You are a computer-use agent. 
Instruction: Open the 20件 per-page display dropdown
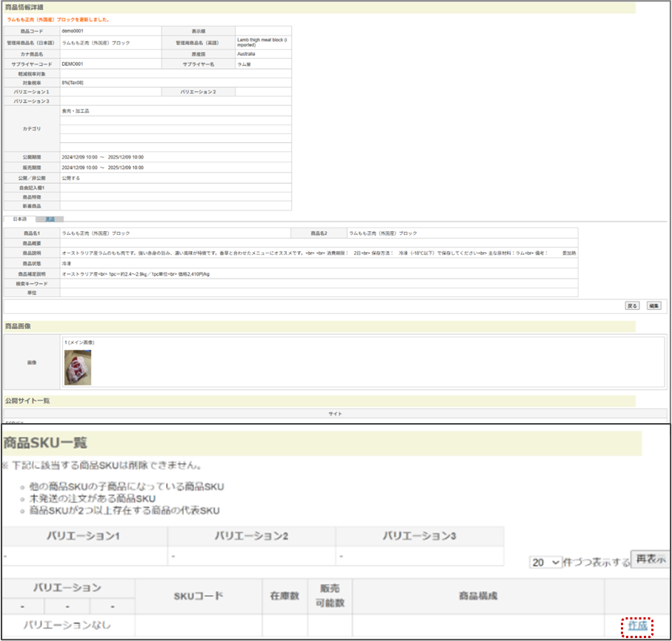(x=546, y=562)
